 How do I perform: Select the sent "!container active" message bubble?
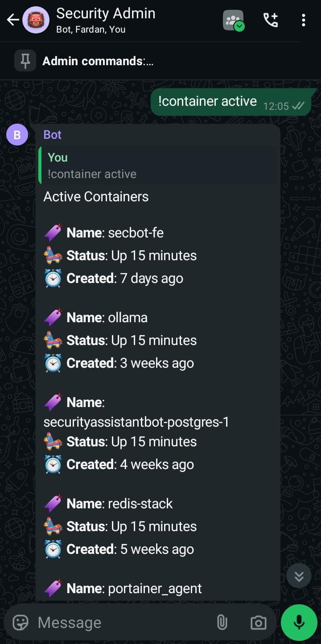[x=231, y=102]
